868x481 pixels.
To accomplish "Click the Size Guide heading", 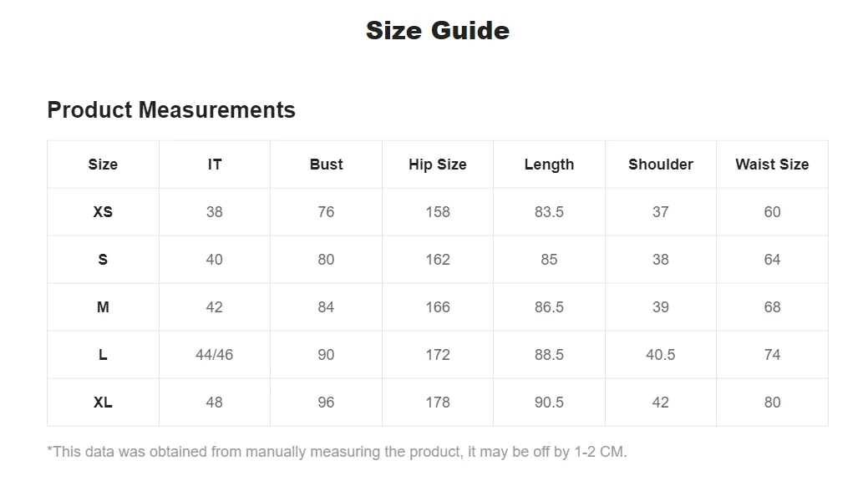I will (437, 30).
